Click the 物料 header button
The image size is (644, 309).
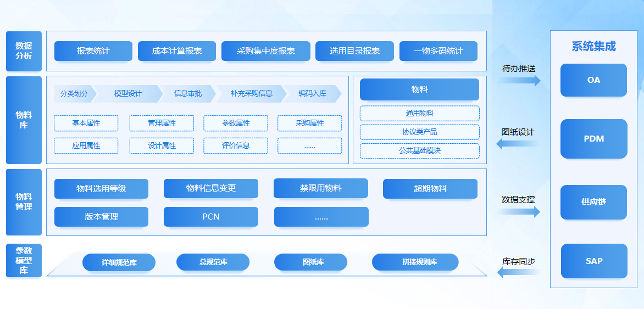point(419,89)
